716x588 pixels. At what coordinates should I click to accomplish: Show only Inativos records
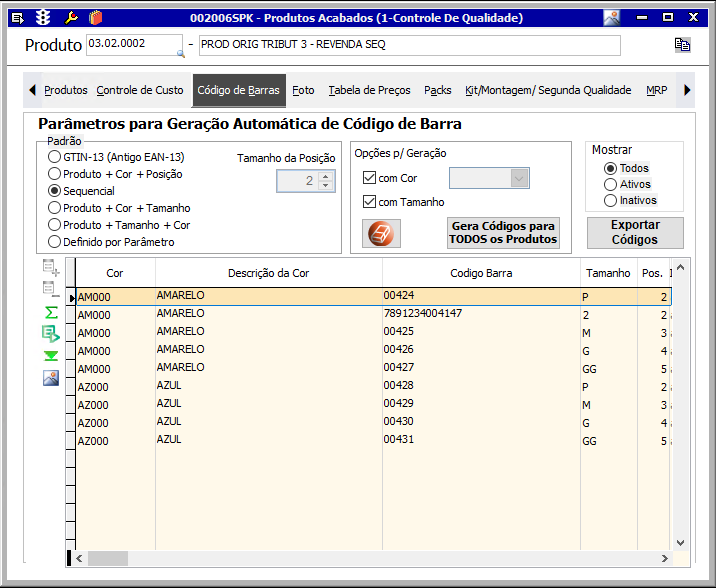coord(611,200)
